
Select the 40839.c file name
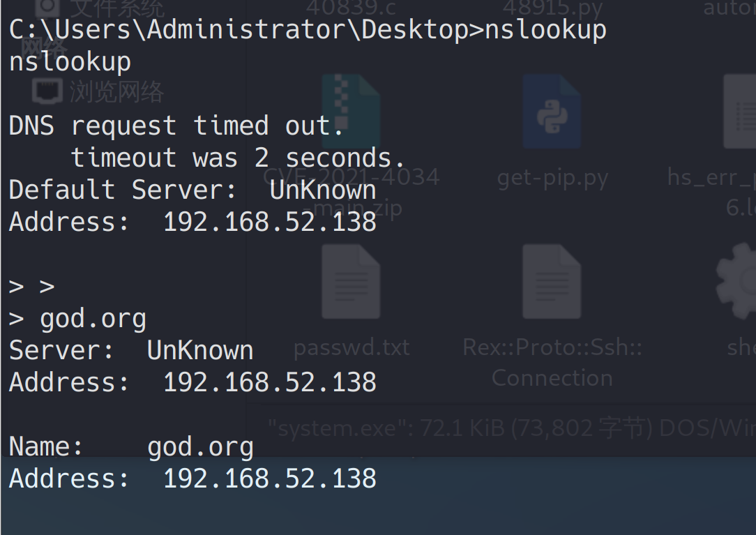351,8
